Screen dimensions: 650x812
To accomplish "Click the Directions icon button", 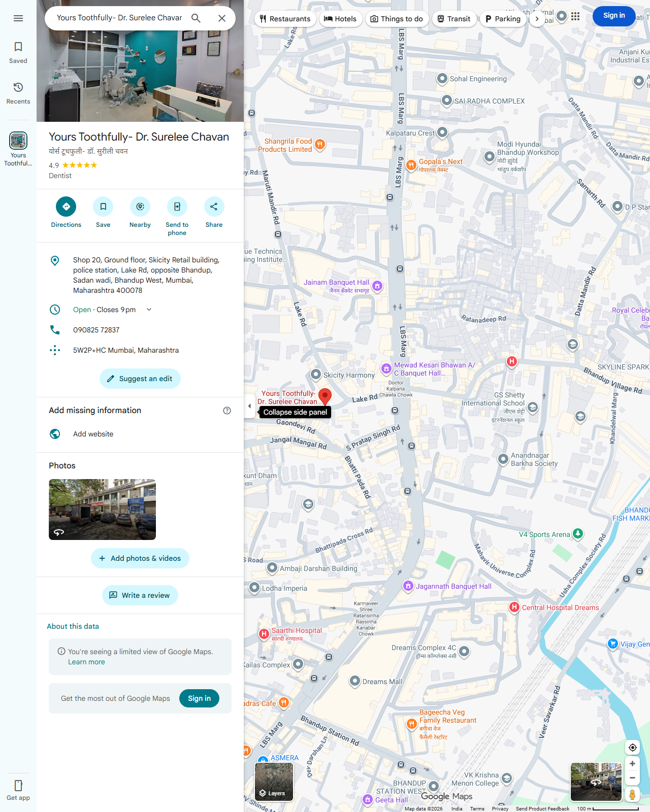I will click(x=66, y=207).
